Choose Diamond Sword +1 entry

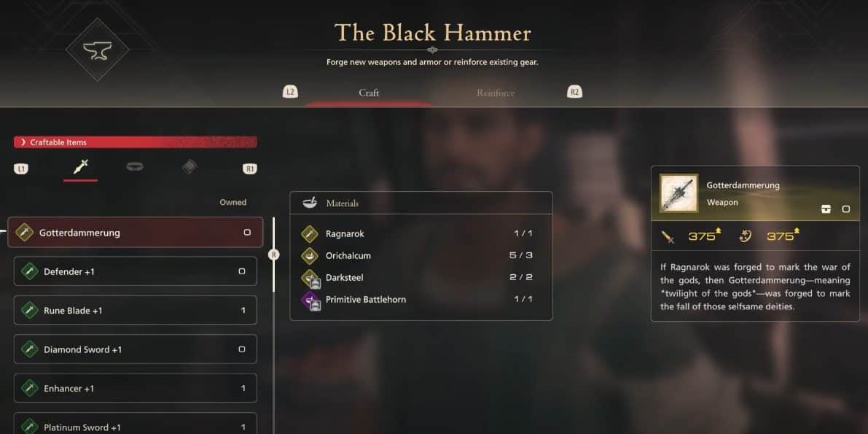point(135,349)
